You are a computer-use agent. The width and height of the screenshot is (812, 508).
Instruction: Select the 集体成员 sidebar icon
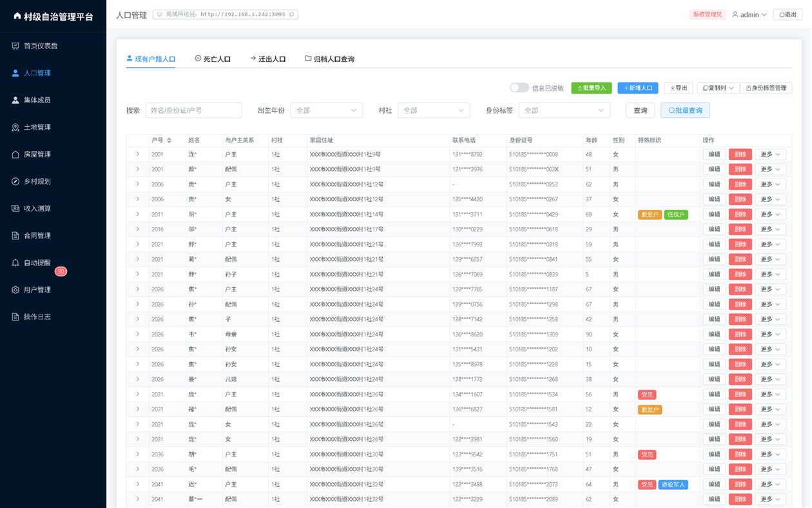(15, 100)
